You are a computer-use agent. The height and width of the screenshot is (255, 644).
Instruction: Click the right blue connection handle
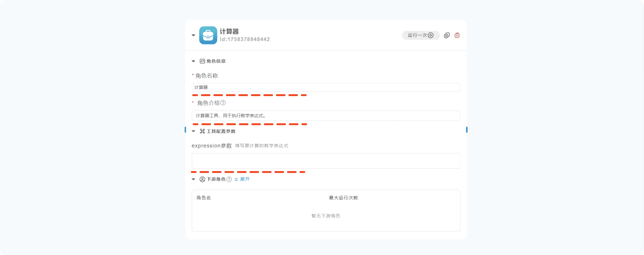coord(467,130)
